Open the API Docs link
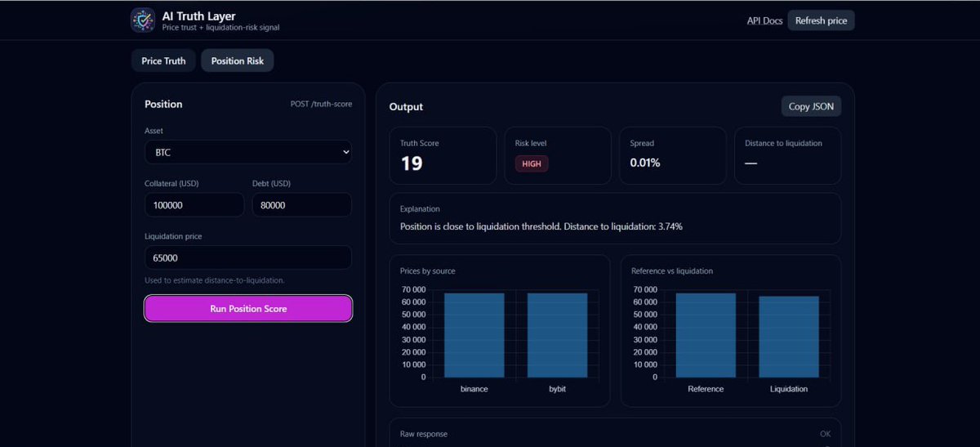The width and height of the screenshot is (980, 447). pyautogui.click(x=764, y=20)
